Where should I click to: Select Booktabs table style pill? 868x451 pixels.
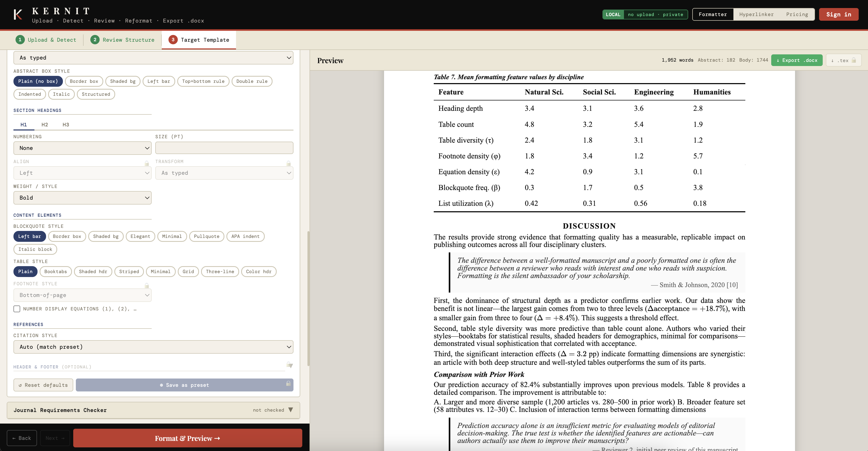click(x=56, y=272)
